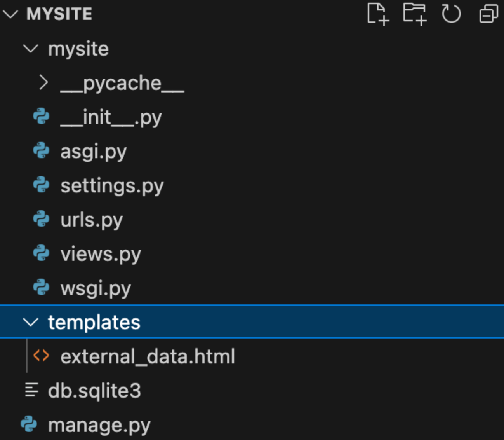Open the urls.py file
504x440 pixels.
tap(92, 220)
